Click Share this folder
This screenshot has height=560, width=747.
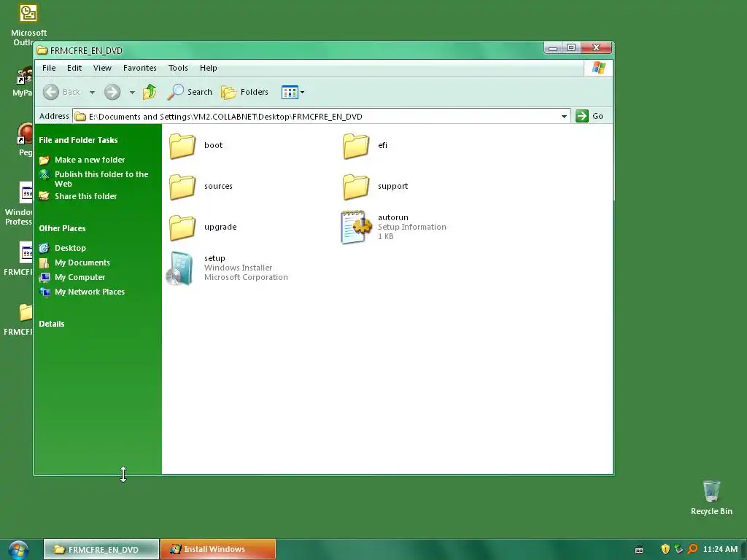pos(86,196)
